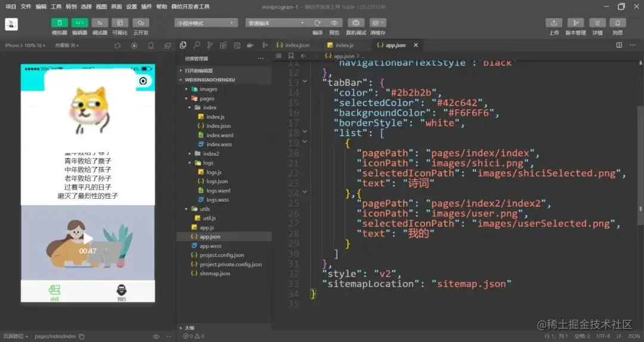The width and height of the screenshot is (644, 342).
Task: Open the 热重载 hot reload dropdown
Action: coord(67,45)
